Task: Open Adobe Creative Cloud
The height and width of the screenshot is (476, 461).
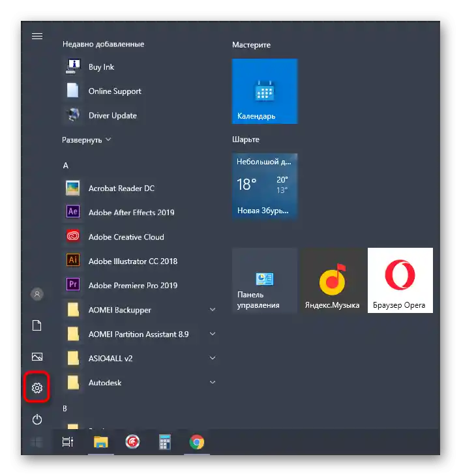Action: [x=140, y=237]
